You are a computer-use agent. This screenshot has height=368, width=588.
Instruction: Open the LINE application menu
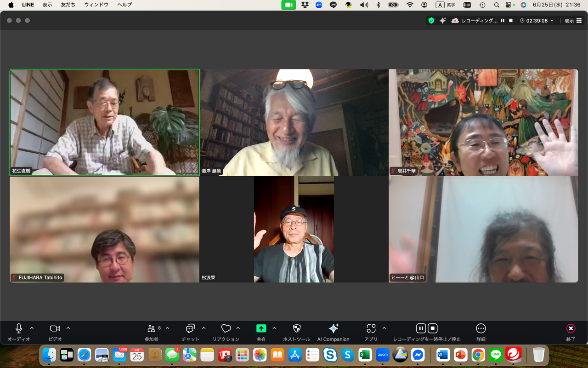pyautogui.click(x=28, y=5)
